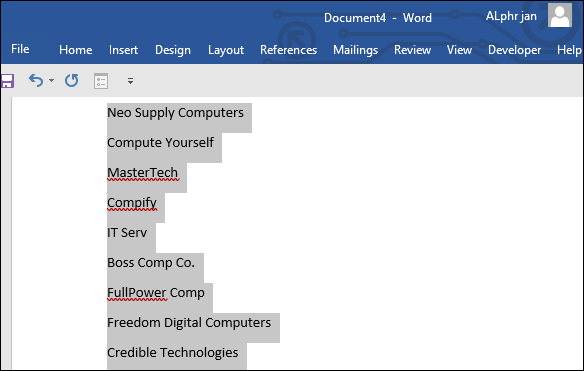This screenshot has width=584, height=371.
Task: Click the 'Document4 - Word' title text
Action: click(x=378, y=18)
